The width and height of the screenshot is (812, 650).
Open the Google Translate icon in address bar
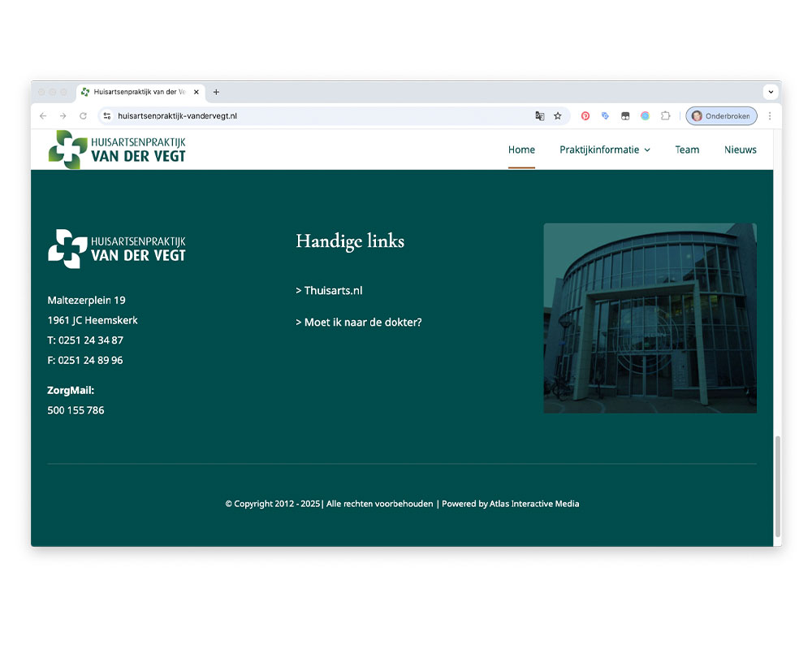(x=539, y=116)
